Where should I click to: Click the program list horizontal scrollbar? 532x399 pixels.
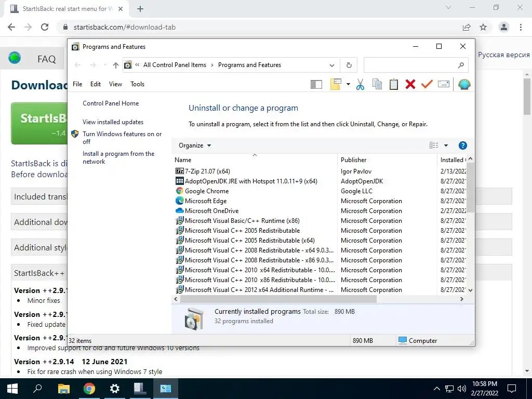click(278, 299)
